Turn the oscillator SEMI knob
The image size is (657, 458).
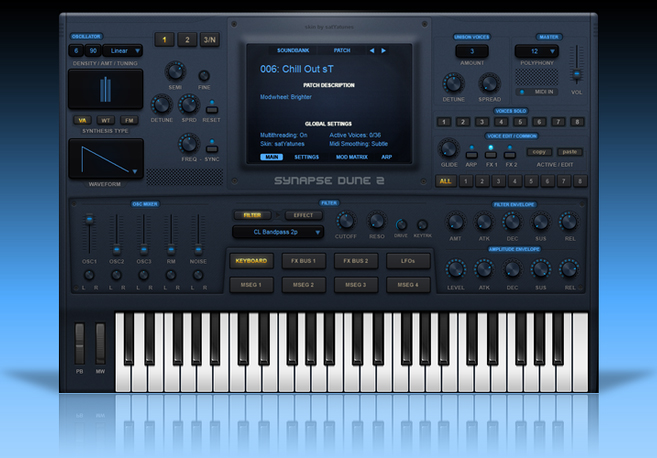click(x=175, y=71)
